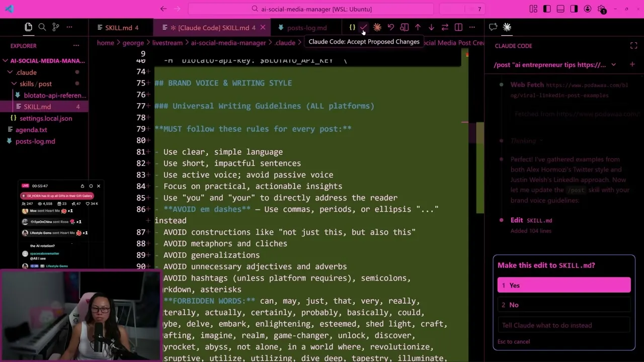
Task: Open Accounts icon in title bar
Action: pyautogui.click(x=588, y=9)
